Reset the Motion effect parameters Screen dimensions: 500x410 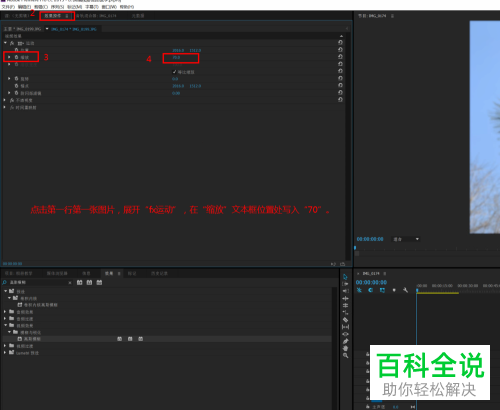tap(340, 43)
